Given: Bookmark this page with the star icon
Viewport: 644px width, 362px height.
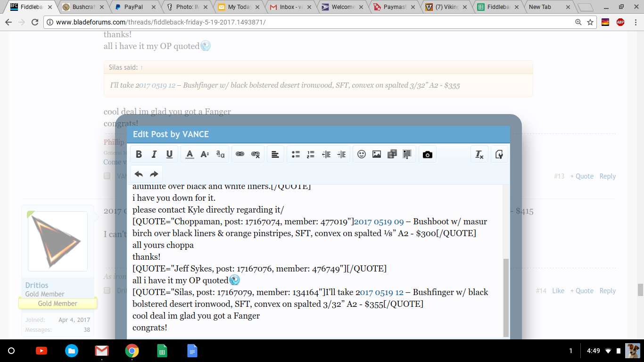Looking at the screenshot, I should coord(590,22).
